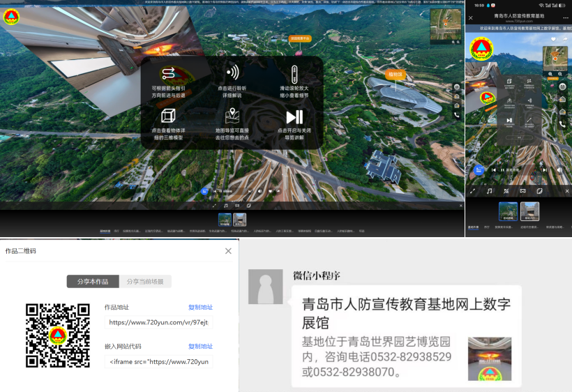This screenshot has width=572, height=392.
Task: Open the blue scene list button on mobile
Action: 479,169
